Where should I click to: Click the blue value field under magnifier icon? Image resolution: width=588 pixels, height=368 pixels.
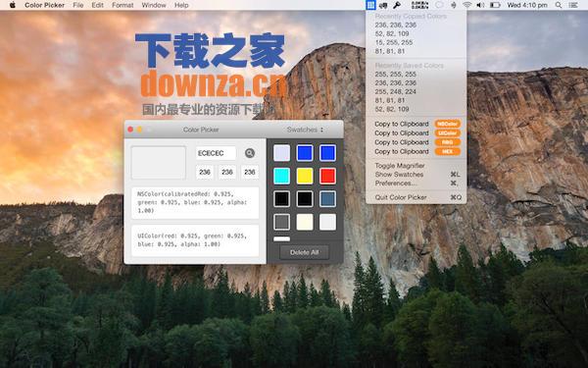click(250, 172)
